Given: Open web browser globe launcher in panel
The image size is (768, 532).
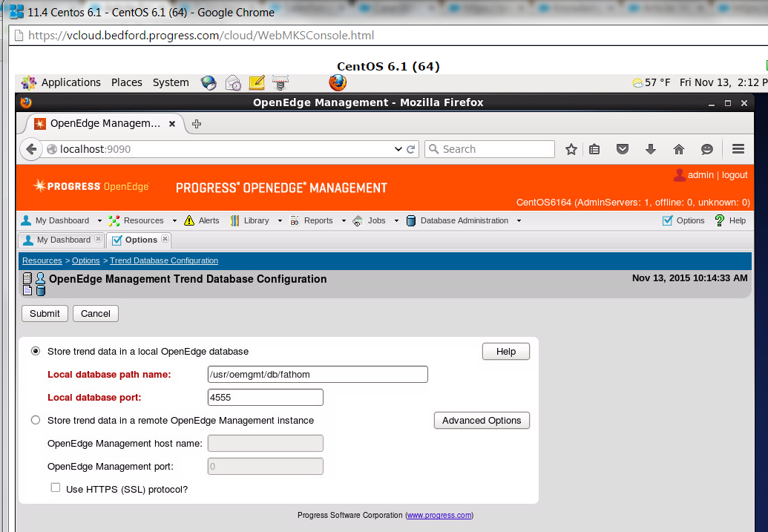Looking at the screenshot, I should pos(209,83).
